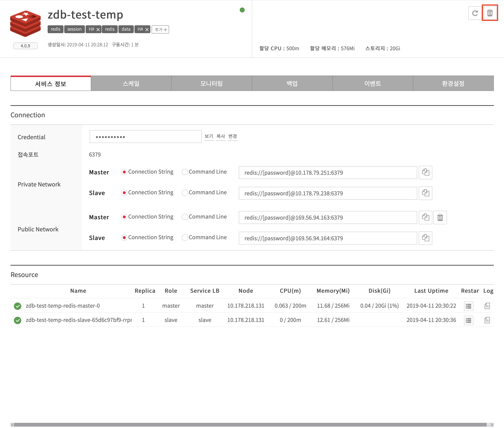Copy Public Network Slave connection string
Image resolution: width=504 pixels, height=428 pixels.
click(425, 238)
